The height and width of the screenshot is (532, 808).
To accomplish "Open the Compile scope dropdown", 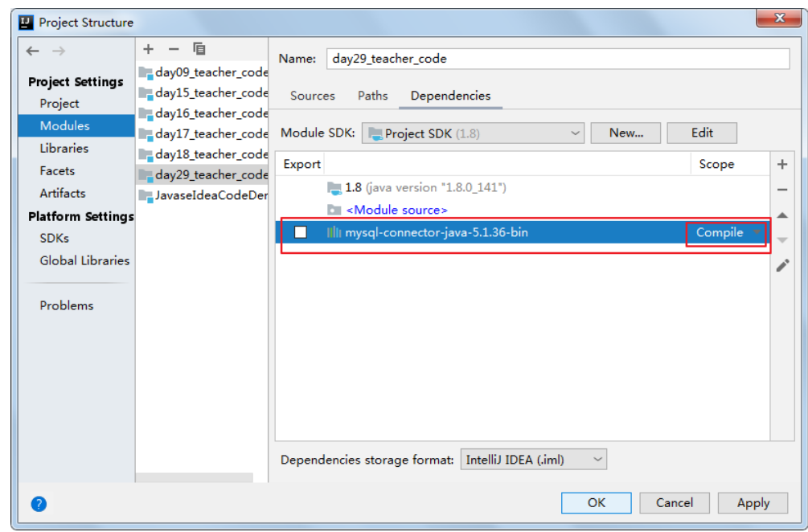I will coord(728,232).
